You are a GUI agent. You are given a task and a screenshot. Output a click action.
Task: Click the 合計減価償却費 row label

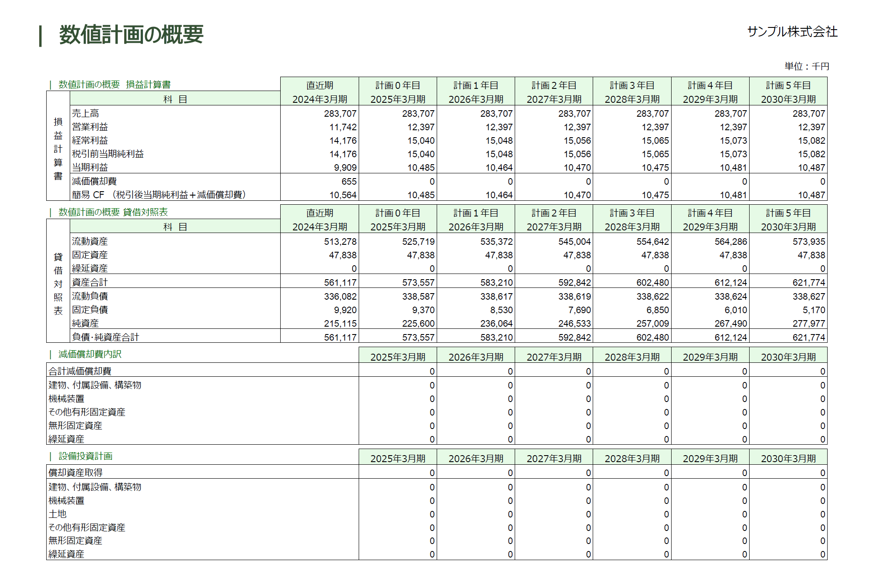tap(80, 371)
